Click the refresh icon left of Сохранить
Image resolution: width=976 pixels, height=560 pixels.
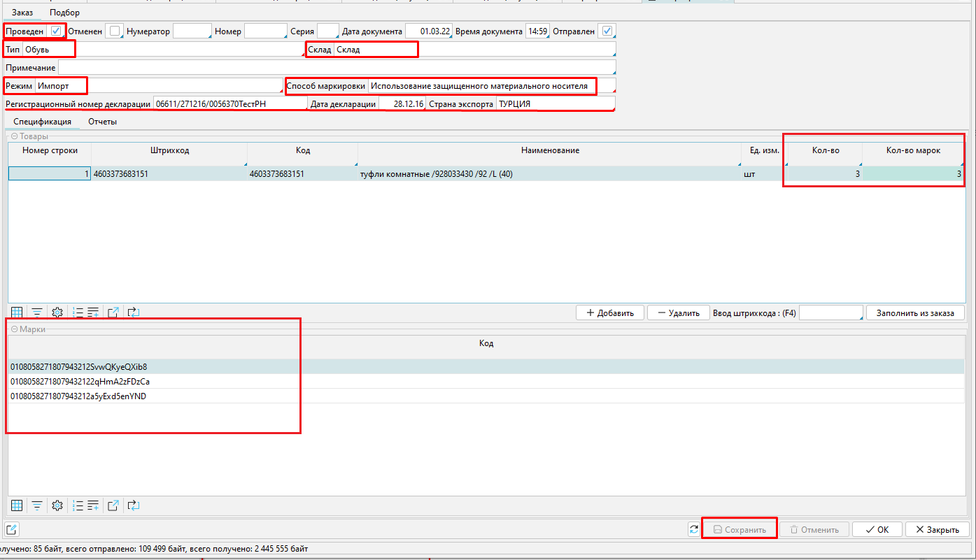(x=693, y=529)
